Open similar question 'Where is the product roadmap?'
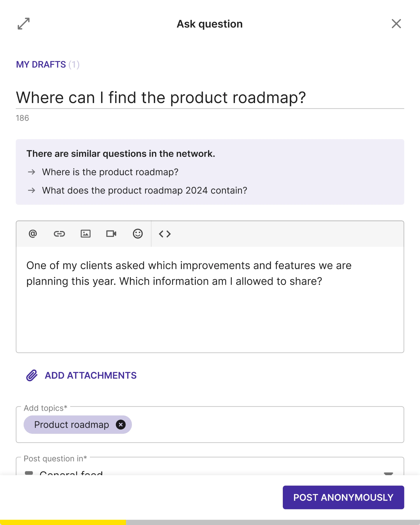Image resolution: width=420 pixels, height=525 pixels. tap(110, 172)
